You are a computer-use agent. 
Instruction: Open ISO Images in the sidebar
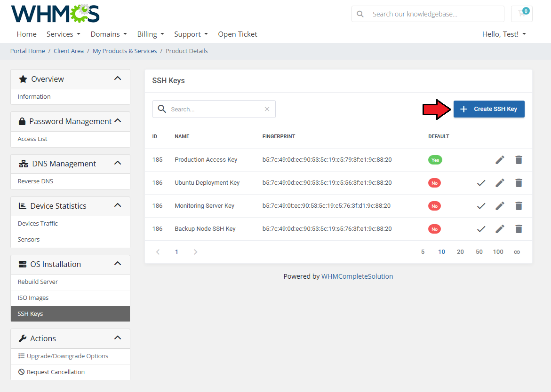(x=70, y=298)
